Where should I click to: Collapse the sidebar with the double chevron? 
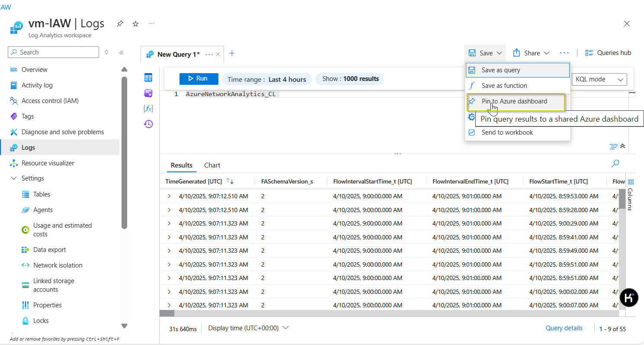point(122,52)
